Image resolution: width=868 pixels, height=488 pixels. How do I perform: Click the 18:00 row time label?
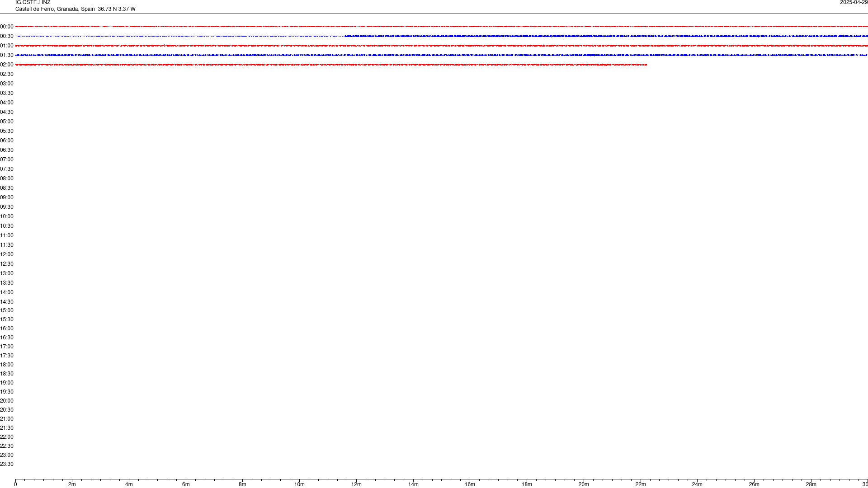tap(7, 365)
